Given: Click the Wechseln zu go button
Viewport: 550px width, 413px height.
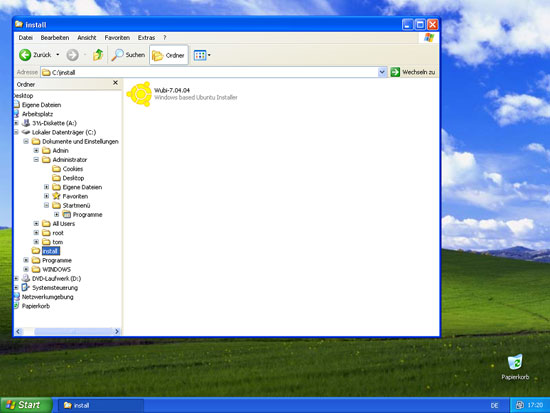Looking at the screenshot, I should click(x=413, y=72).
